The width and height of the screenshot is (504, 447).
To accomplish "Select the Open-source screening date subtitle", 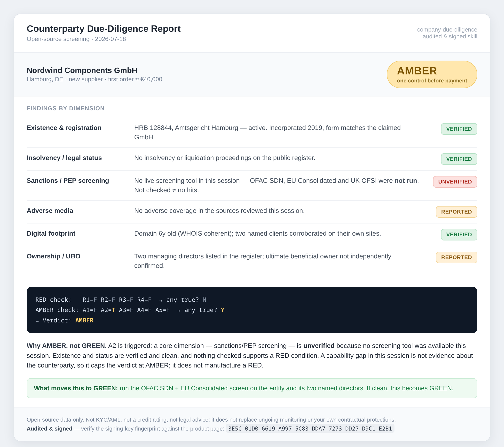I will tap(76, 39).
